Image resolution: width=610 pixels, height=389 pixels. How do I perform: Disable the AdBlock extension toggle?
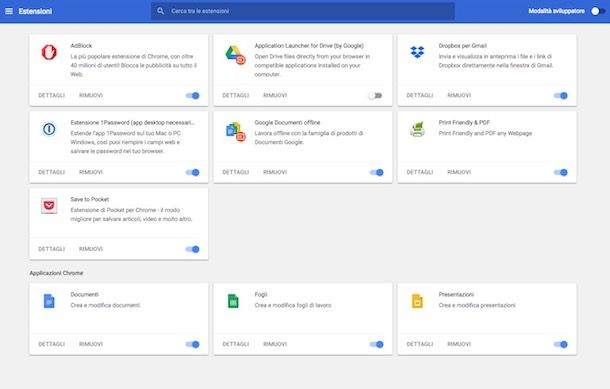pos(193,96)
